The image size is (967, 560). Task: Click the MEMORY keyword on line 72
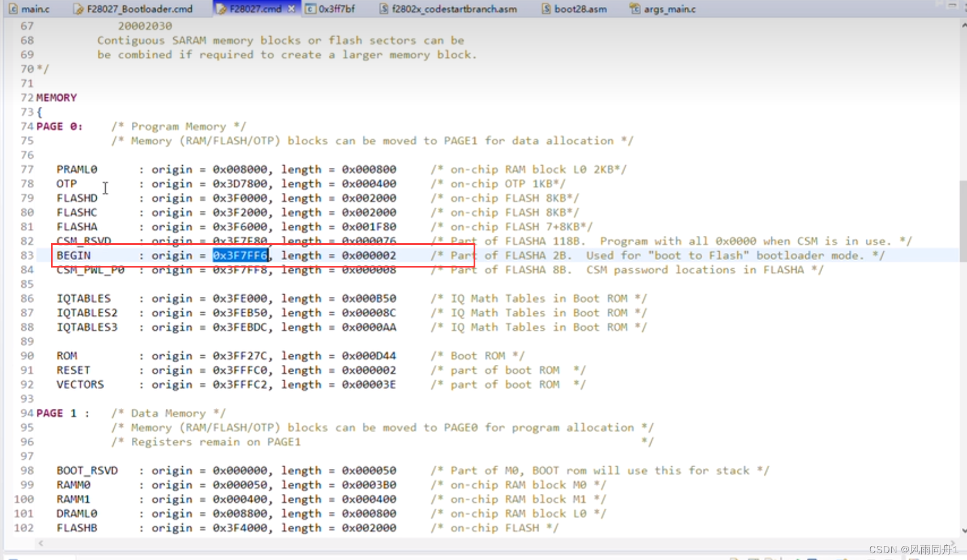click(57, 97)
